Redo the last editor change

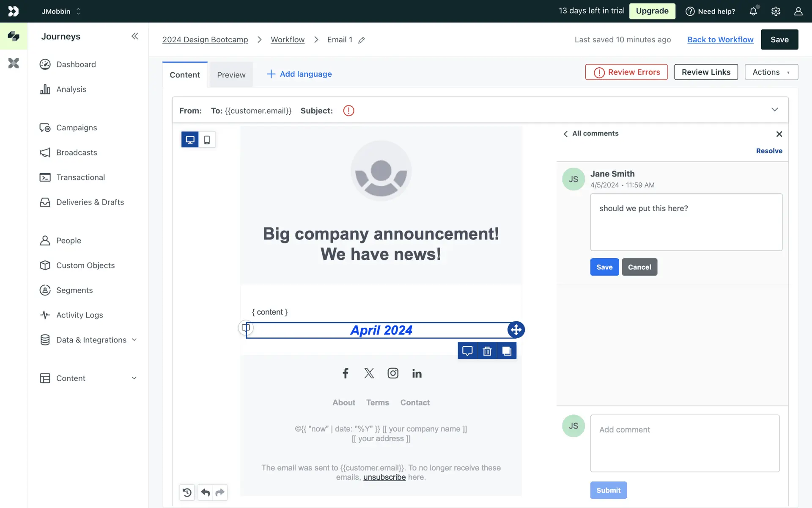(220, 492)
